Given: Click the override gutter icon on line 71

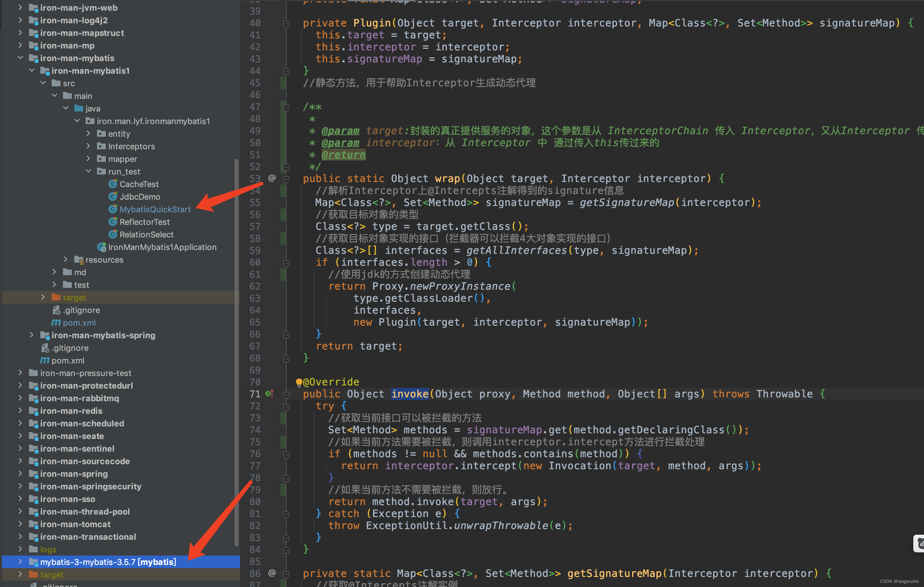Looking at the screenshot, I should (x=269, y=394).
